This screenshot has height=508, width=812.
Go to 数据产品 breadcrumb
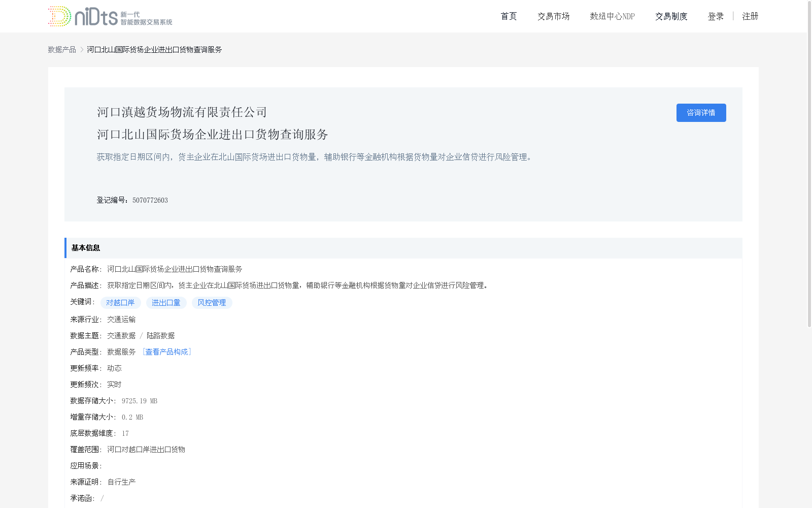(62, 49)
